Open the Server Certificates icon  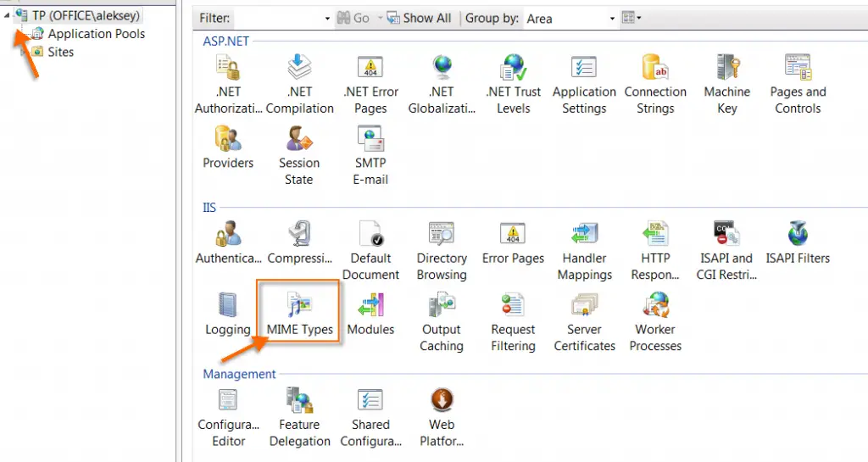tap(584, 322)
